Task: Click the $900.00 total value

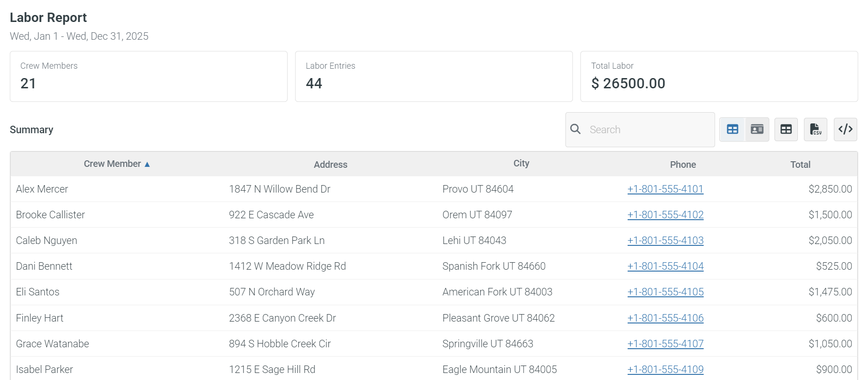Action: click(x=834, y=369)
